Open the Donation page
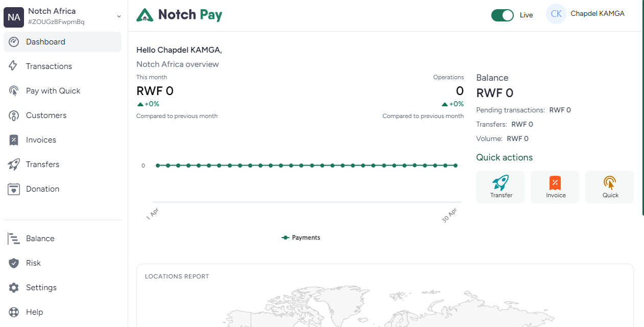Viewport: 644px width, 327px height. 62,189
